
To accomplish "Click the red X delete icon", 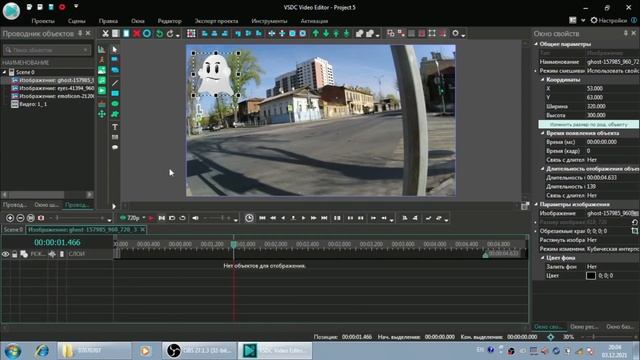I will (137, 33).
